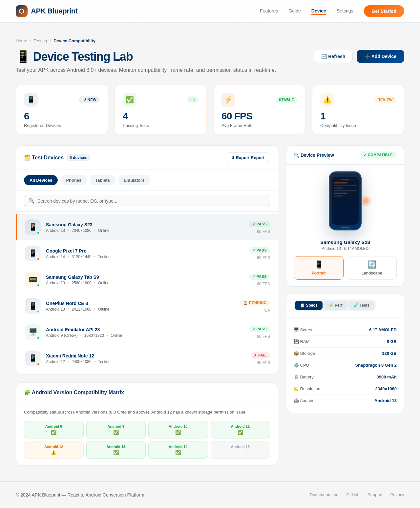Click the Add Device button
420x508 pixels.
point(380,56)
